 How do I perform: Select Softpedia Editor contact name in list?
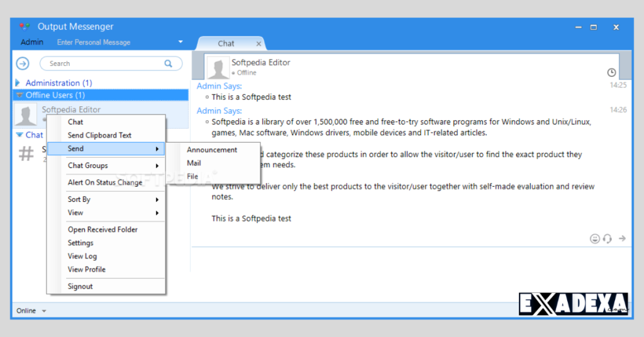pos(71,109)
